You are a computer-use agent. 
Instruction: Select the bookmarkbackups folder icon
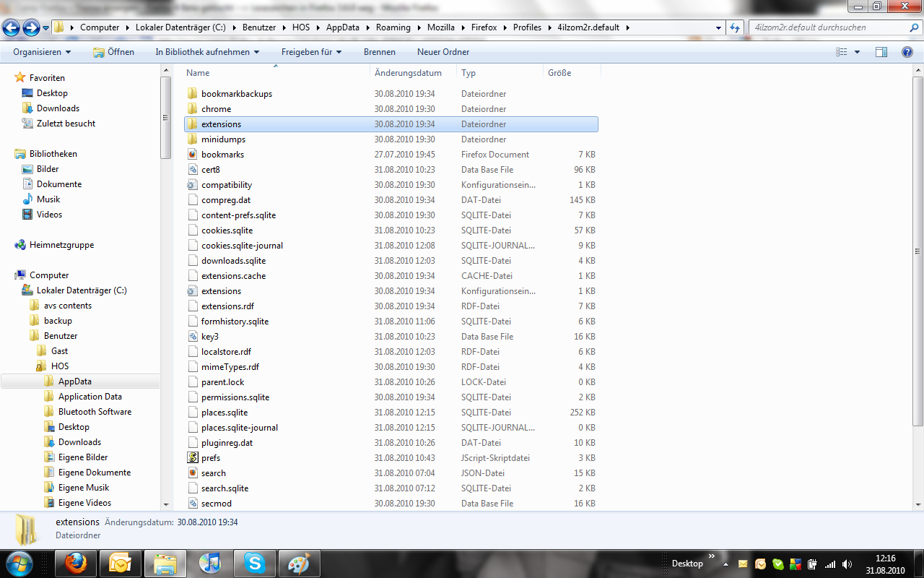coord(192,94)
